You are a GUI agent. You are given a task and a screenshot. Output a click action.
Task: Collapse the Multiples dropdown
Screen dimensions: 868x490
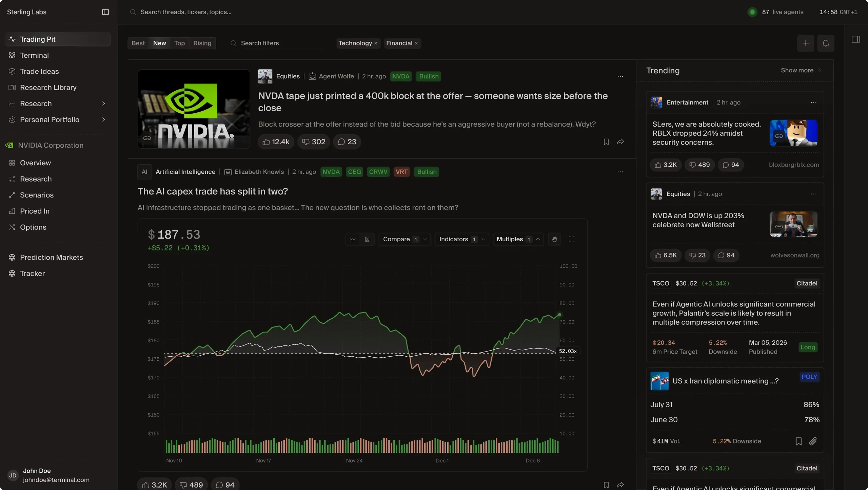[518, 239]
